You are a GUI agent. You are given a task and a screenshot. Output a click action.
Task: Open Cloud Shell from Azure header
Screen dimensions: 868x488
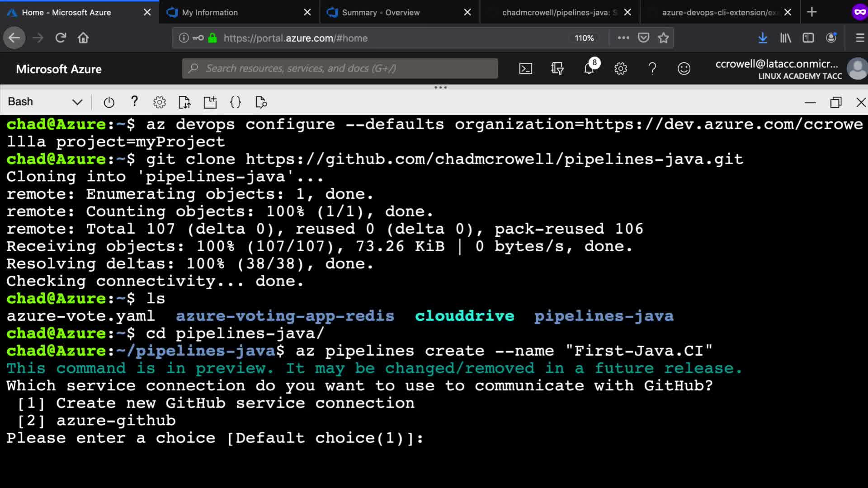pyautogui.click(x=525, y=69)
